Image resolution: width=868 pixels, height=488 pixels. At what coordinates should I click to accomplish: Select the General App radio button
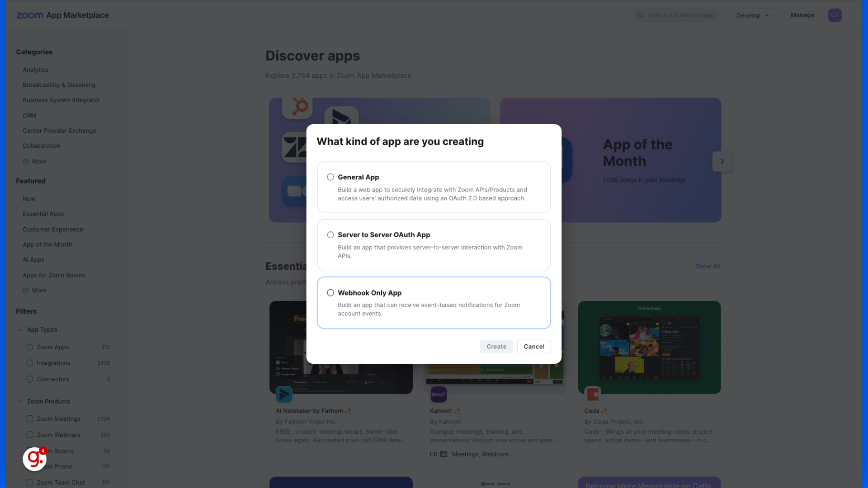click(x=330, y=177)
